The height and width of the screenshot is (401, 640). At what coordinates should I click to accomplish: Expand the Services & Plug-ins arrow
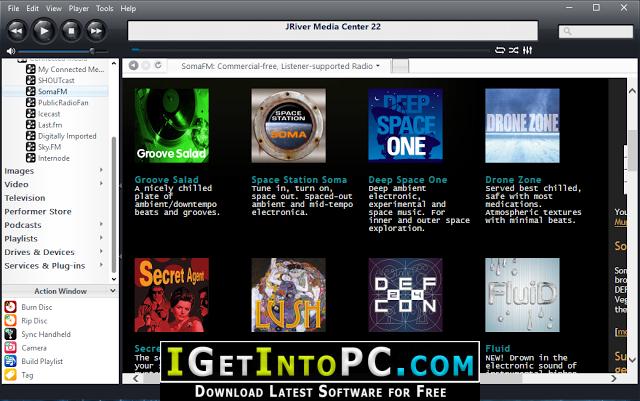[x=101, y=265]
